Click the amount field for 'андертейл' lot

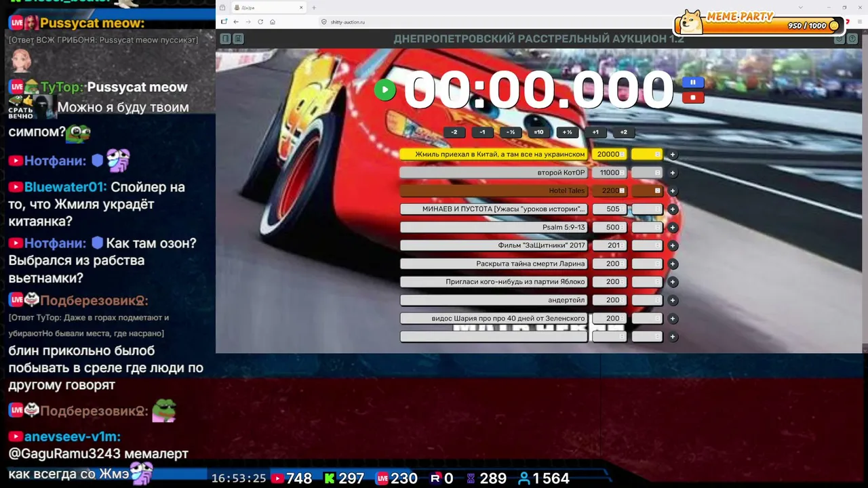pos(609,300)
